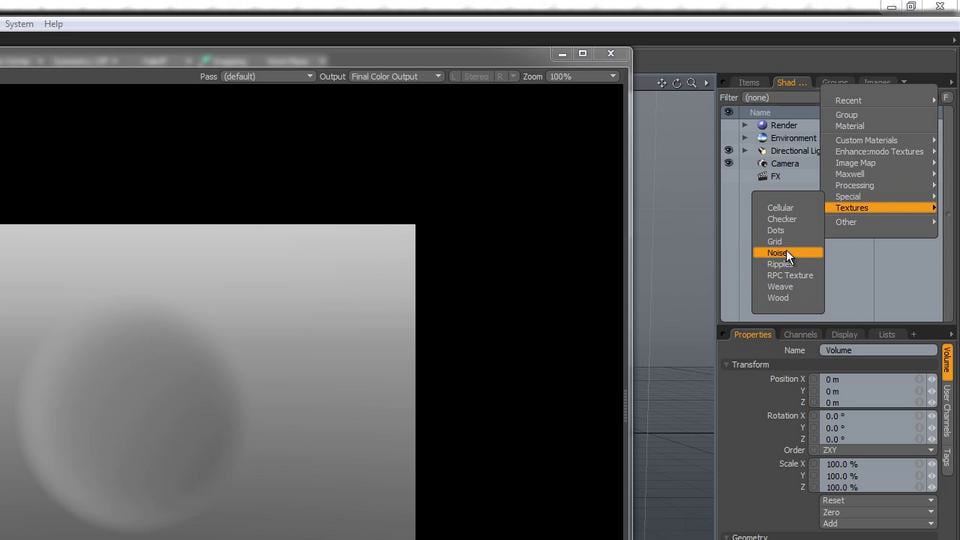Toggle the small box beside Position X
Image resolution: width=960 pixels, height=540 pixels.
tap(814, 380)
